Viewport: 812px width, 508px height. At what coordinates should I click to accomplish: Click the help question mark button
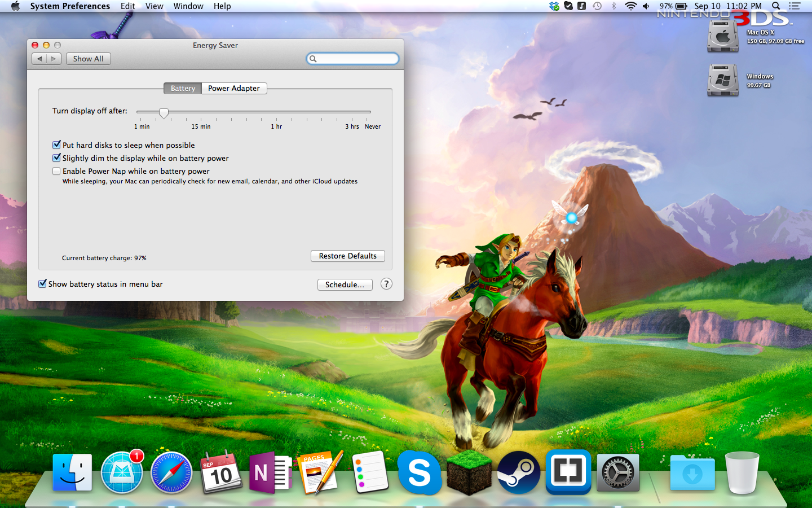click(x=386, y=284)
